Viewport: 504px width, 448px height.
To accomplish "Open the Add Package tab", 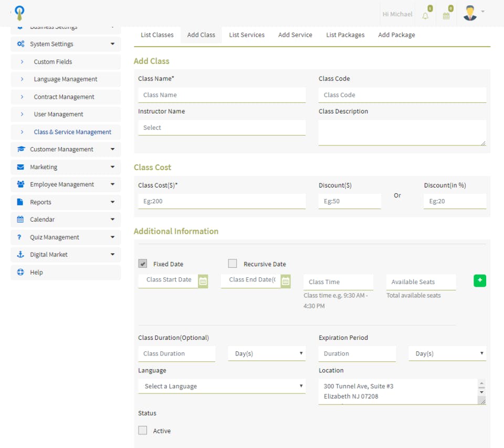I will click(x=396, y=35).
